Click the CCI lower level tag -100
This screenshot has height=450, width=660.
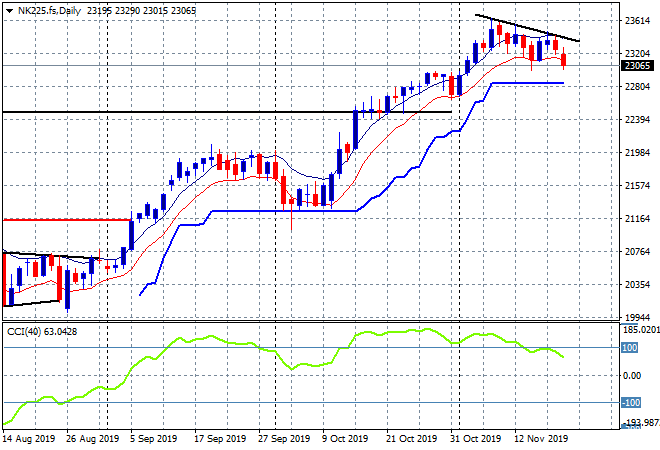click(631, 402)
